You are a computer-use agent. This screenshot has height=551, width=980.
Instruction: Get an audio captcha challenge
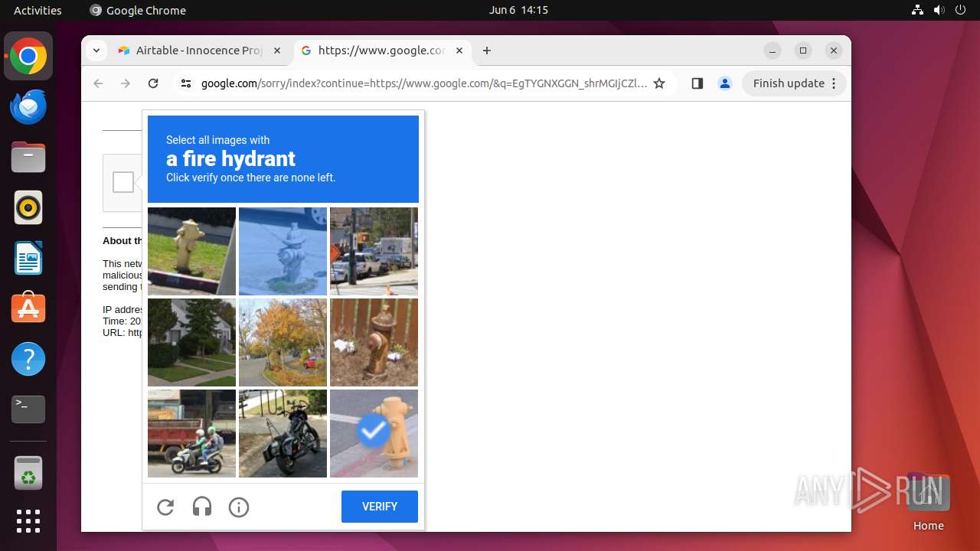202,507
